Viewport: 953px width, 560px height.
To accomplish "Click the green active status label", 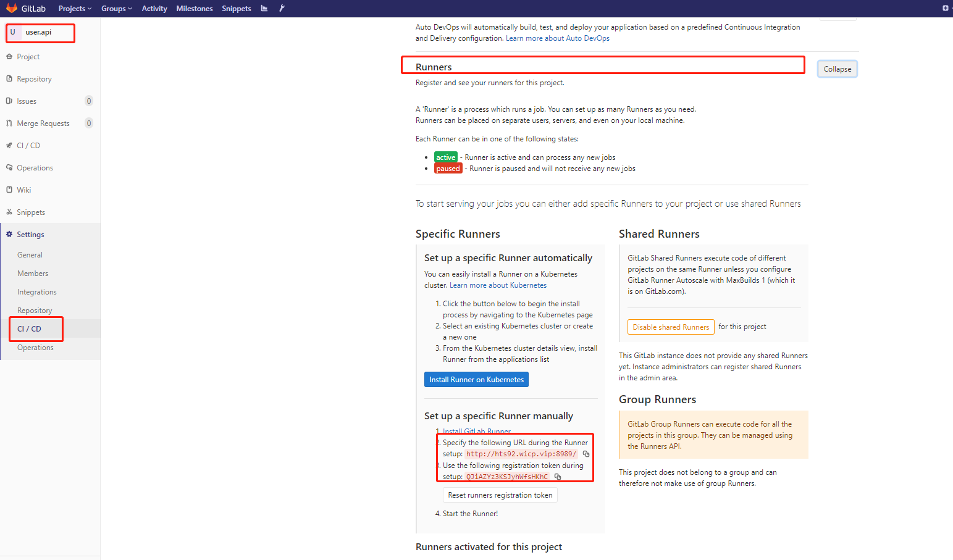I will [x=446, y=157].
